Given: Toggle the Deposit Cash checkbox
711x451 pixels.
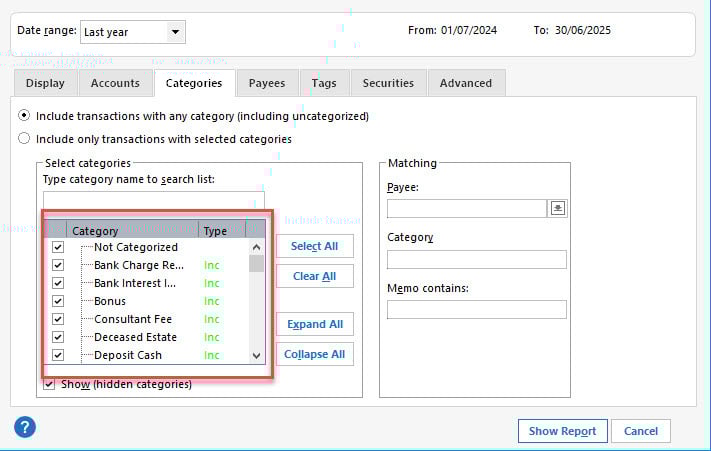Looking at the screenshot, I should click(x=58, y=355).
